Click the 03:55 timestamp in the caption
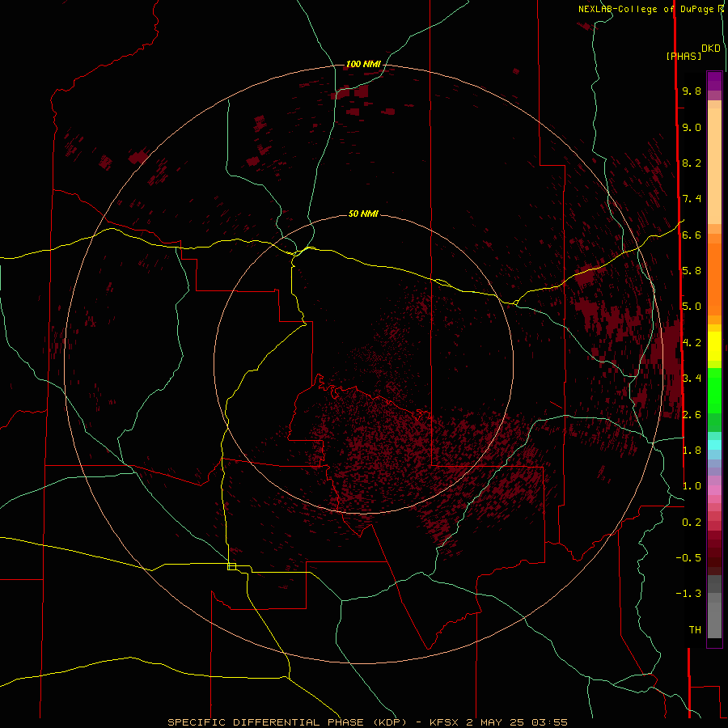The height and width of the screenshot is (728, 728). coord(549,722)
